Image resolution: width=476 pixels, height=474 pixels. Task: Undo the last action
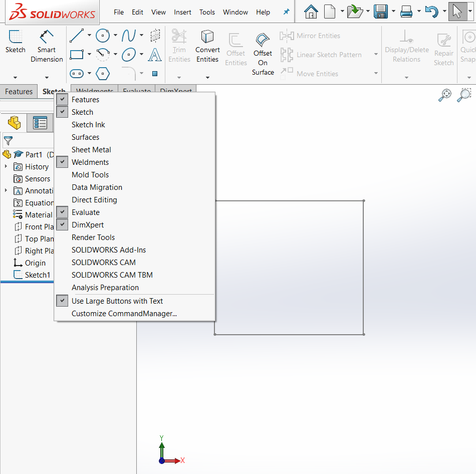[x=431, y=12]
